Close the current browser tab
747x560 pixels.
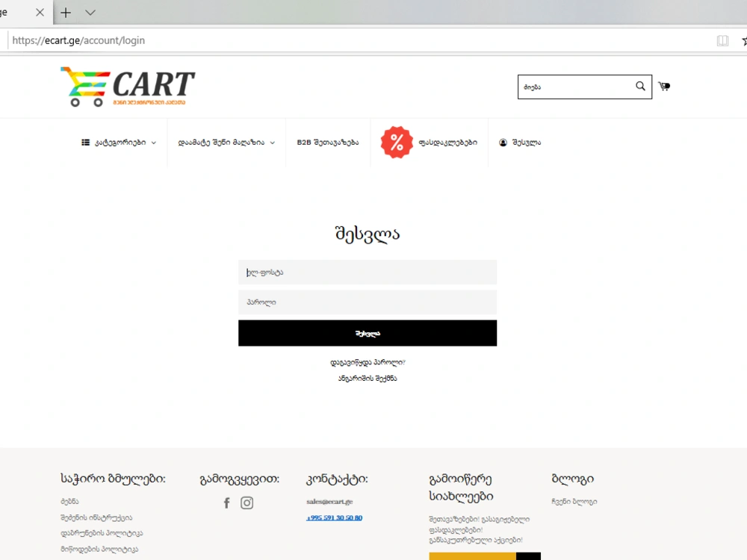(40, 13)
